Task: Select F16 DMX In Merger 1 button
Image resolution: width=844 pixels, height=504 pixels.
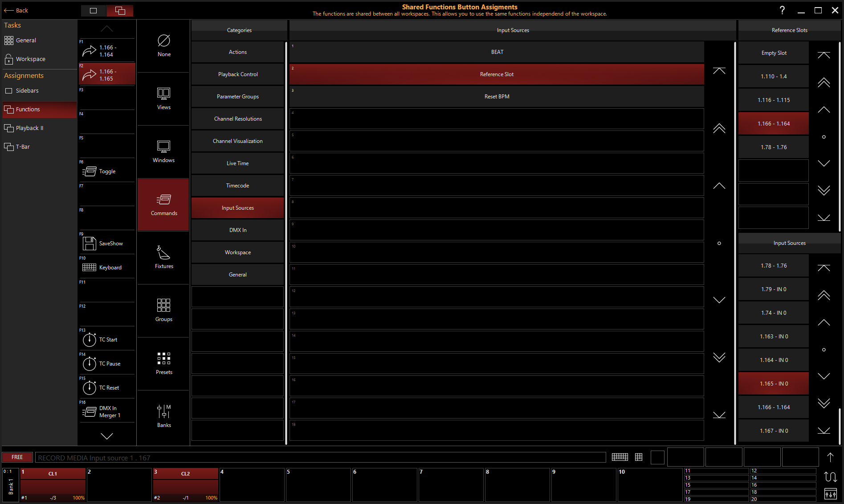Action: tap(107, 411)
